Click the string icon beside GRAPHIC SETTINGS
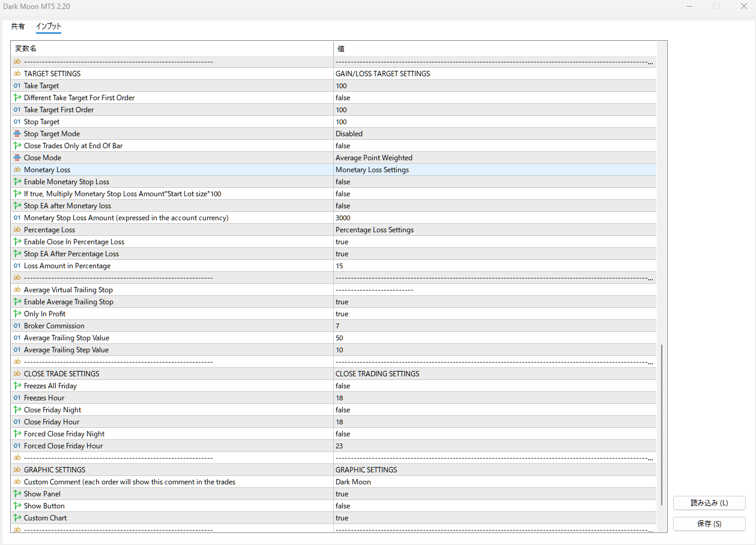756x545 pixels. pyautogui.click(x=17, y=470)
